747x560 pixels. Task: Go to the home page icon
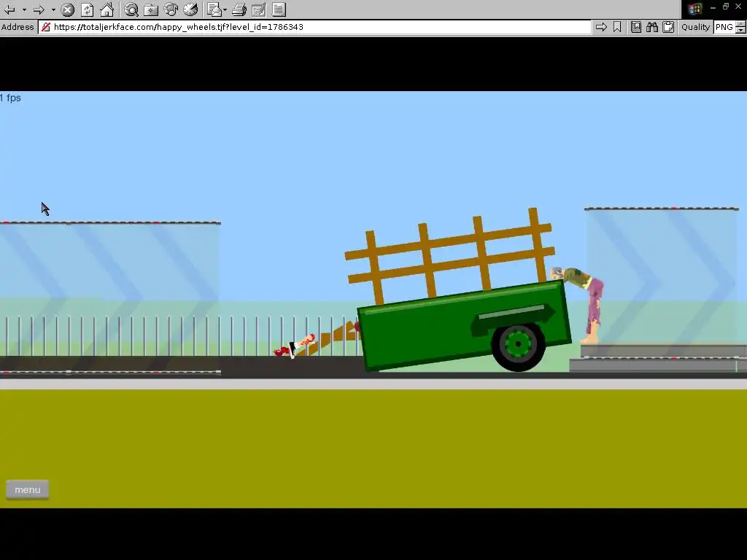(x=107, y=9)
